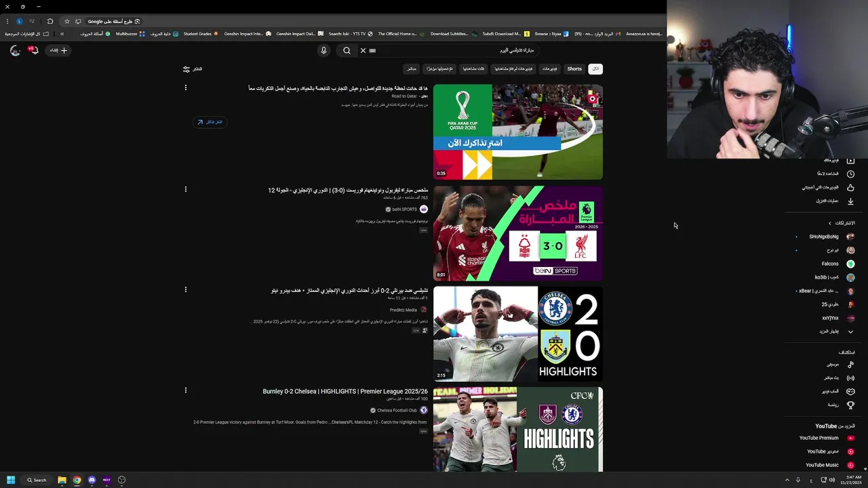Open the Liverpool vs Forest 3-0 thumbnail
The width and height of the screenshot is (868, 488).
click(x=518, y=232)
